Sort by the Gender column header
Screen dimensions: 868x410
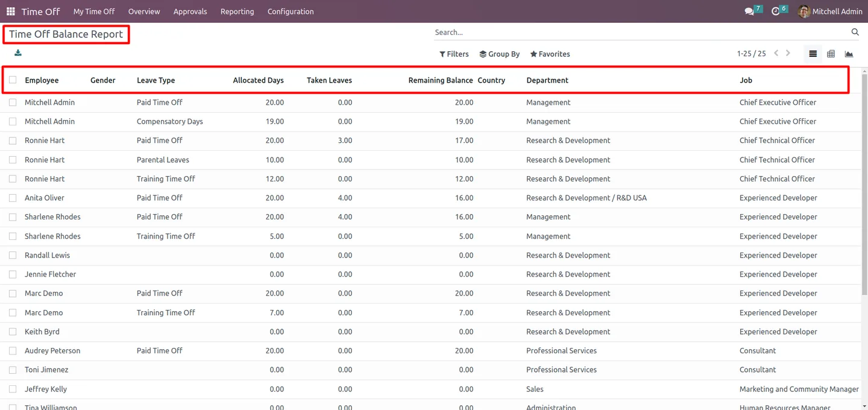tap(102, 80)
